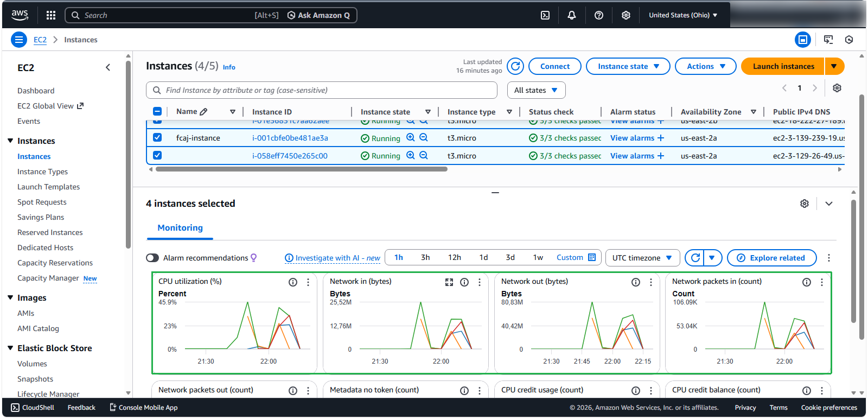868x419 pixels.
Task: Open the services grid menu
Action: tap(51, 15)
